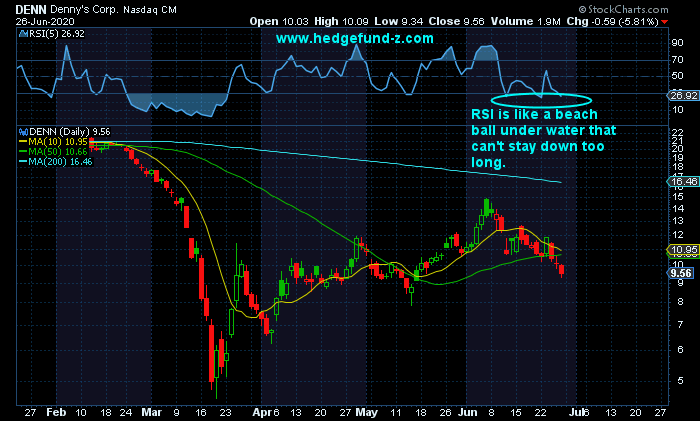Click the green MA(50) legend line swatch
This screenshot has height=421, width=700.
coord(23,152)
